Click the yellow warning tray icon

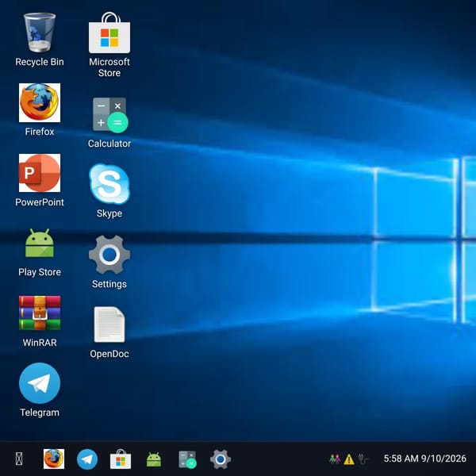[349, 459]
